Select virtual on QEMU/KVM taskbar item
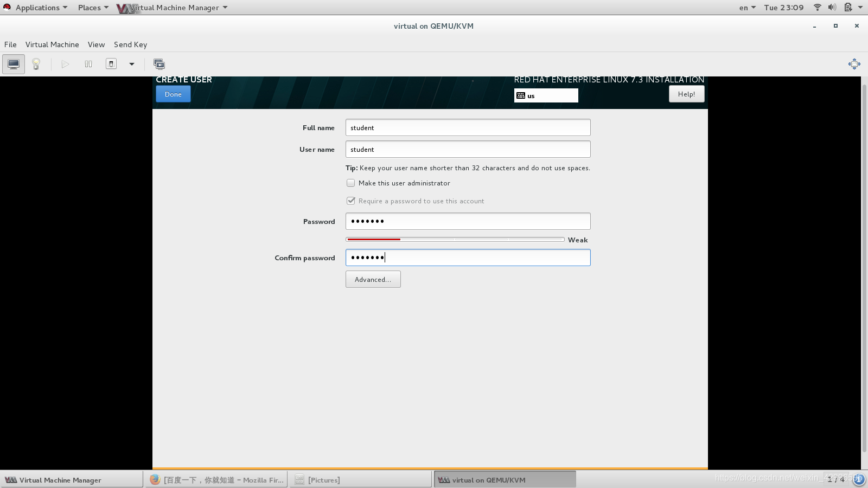This screenshot has height=488, width=868. (505, 480)
